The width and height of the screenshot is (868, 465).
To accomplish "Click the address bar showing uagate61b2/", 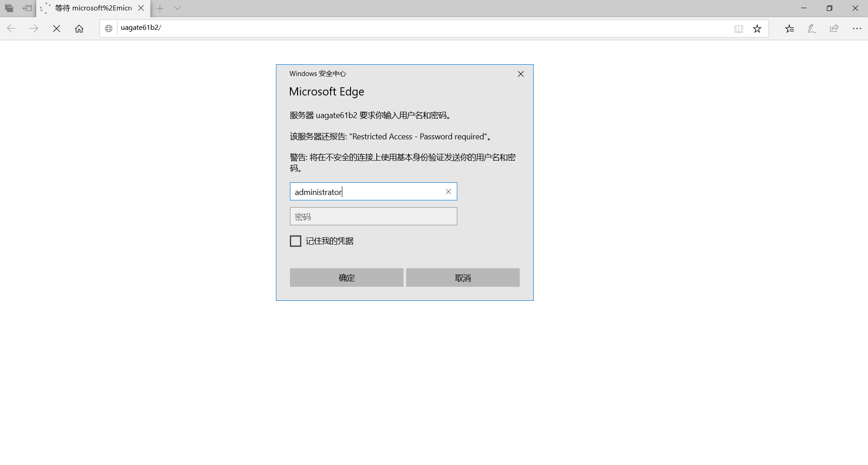I will [x=407, y=28].
